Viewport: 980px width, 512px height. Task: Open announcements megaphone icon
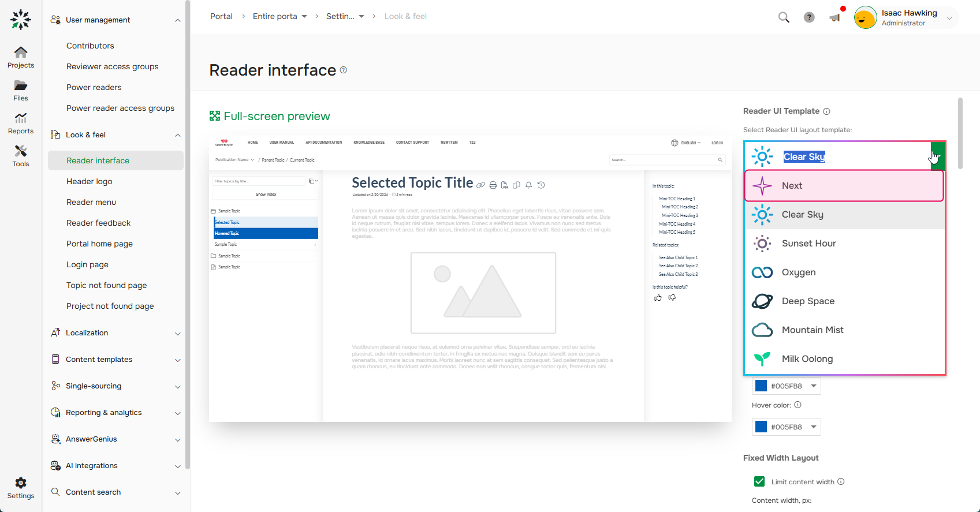(835, 17)
